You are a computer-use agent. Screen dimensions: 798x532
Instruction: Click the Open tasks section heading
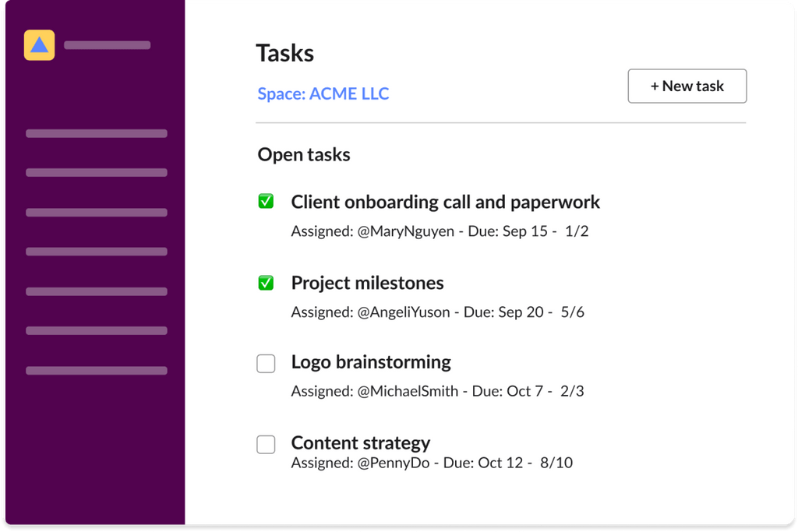coord(304,155)
